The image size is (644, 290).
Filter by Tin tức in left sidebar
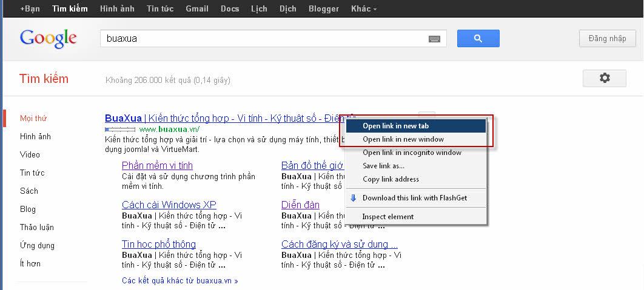(32, 173)
